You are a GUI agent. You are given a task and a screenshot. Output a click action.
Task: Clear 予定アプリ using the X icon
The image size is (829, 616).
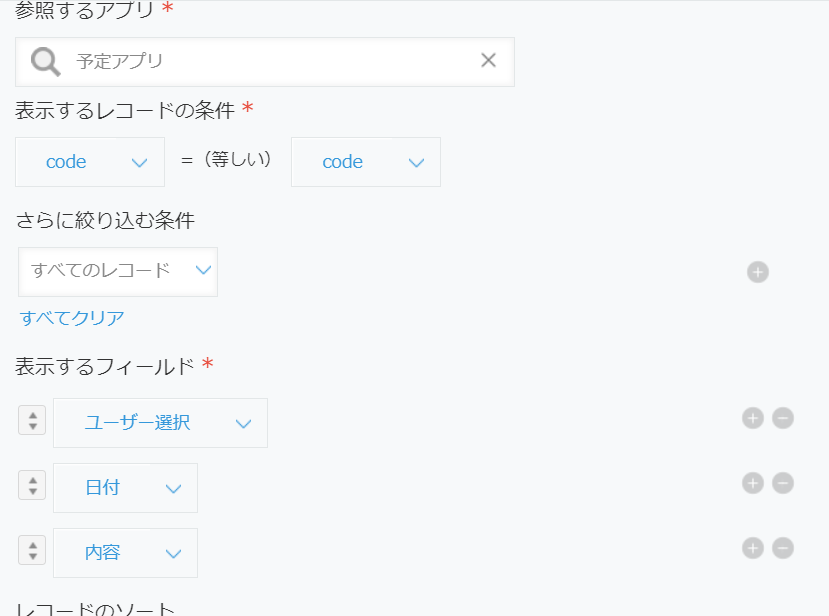pyautogui.click(x=487, y=61)
